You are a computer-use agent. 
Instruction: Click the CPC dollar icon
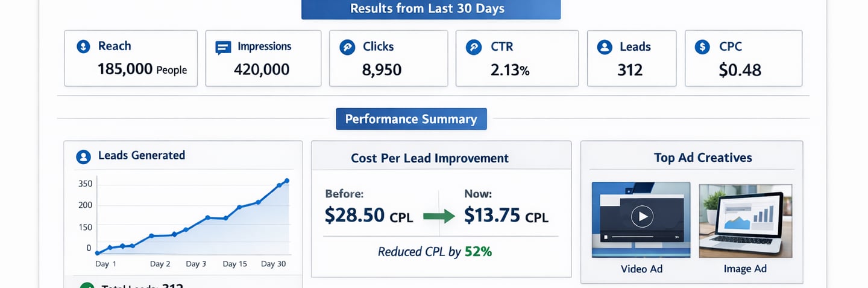tap(702, 47)
